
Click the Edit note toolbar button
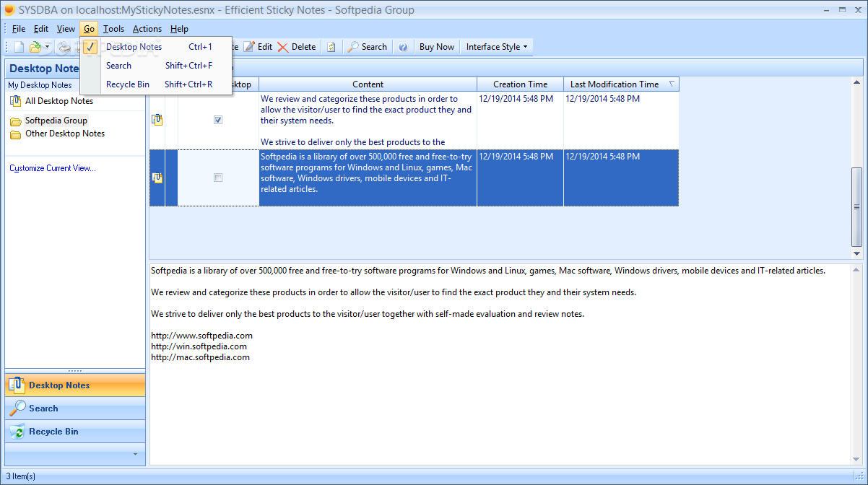point(258,47)
